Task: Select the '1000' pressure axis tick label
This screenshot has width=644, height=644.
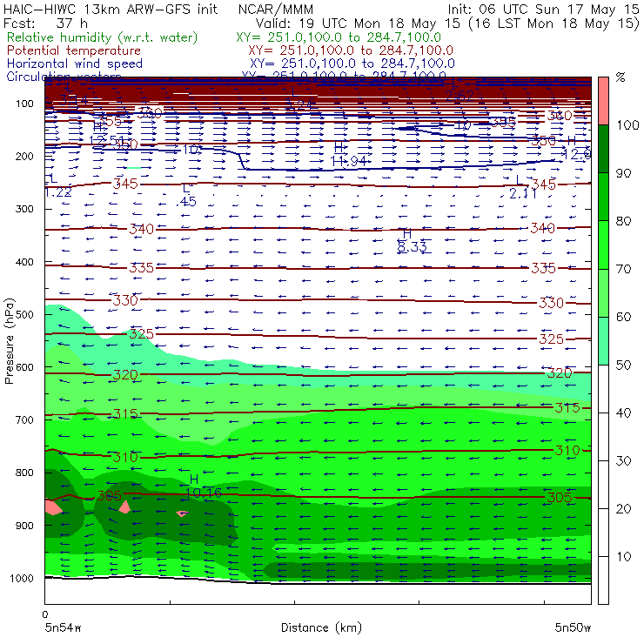Action: tap(22, 578)
